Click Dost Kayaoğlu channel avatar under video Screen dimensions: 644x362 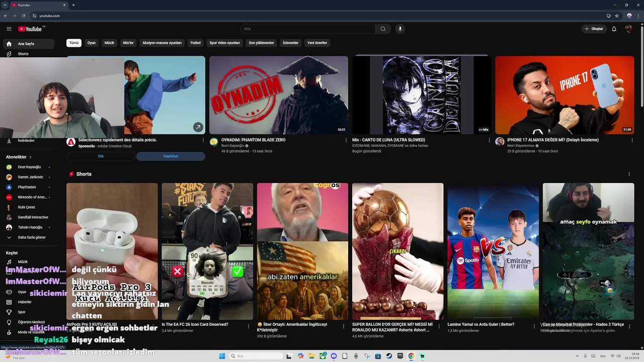tap(214, 142)
